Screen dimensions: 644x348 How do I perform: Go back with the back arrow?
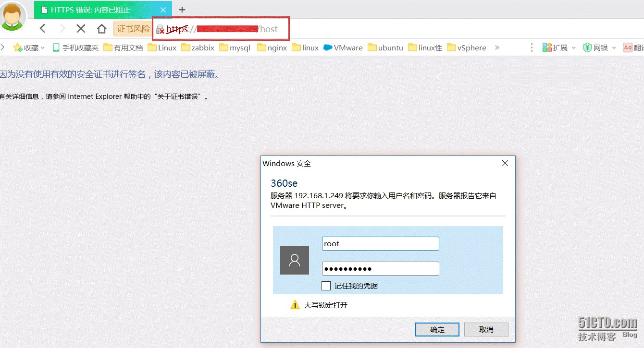click(42, 28)
